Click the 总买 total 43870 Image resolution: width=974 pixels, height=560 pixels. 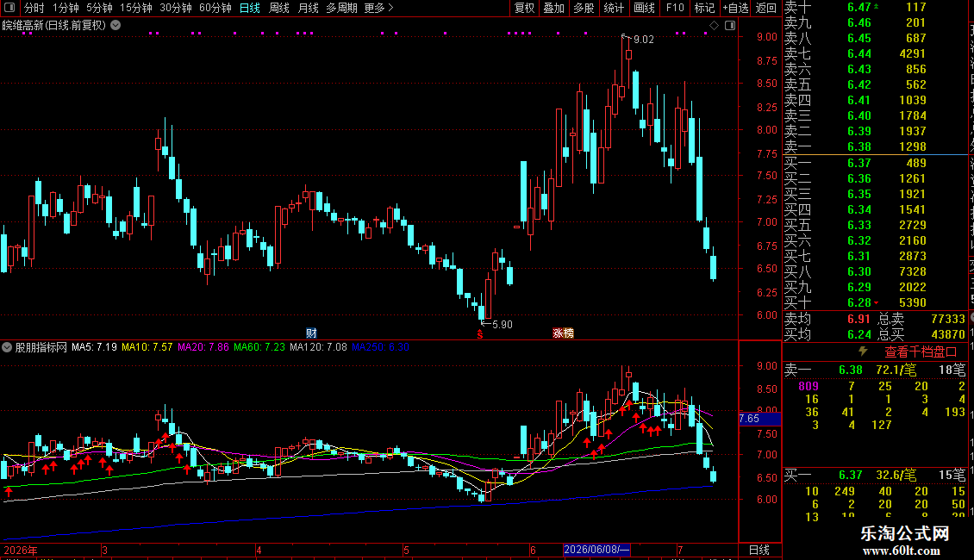point(948,334)
